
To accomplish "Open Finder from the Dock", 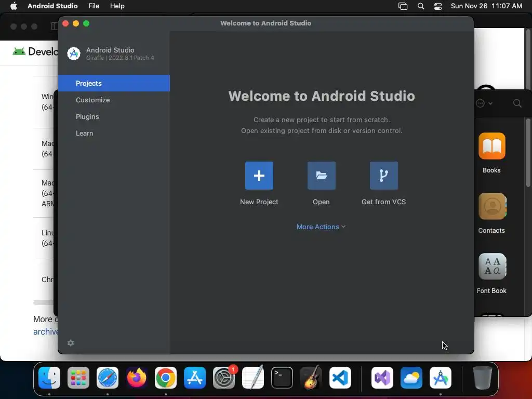I will click(49, 377).
